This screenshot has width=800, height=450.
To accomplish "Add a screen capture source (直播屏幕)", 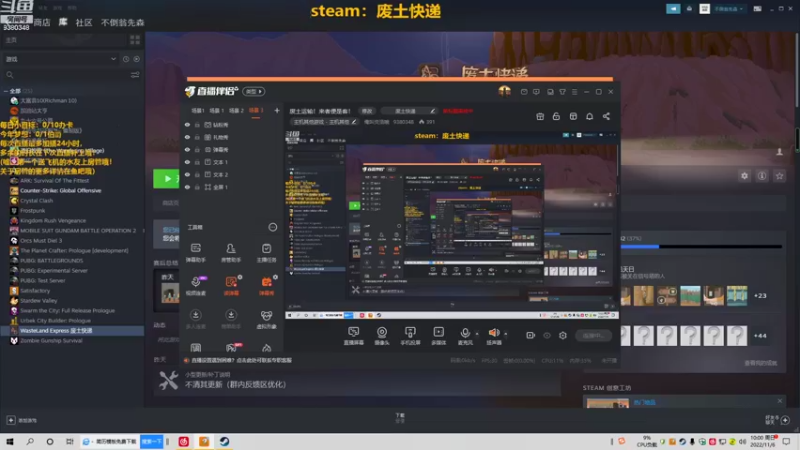I will tap(354, 336).
